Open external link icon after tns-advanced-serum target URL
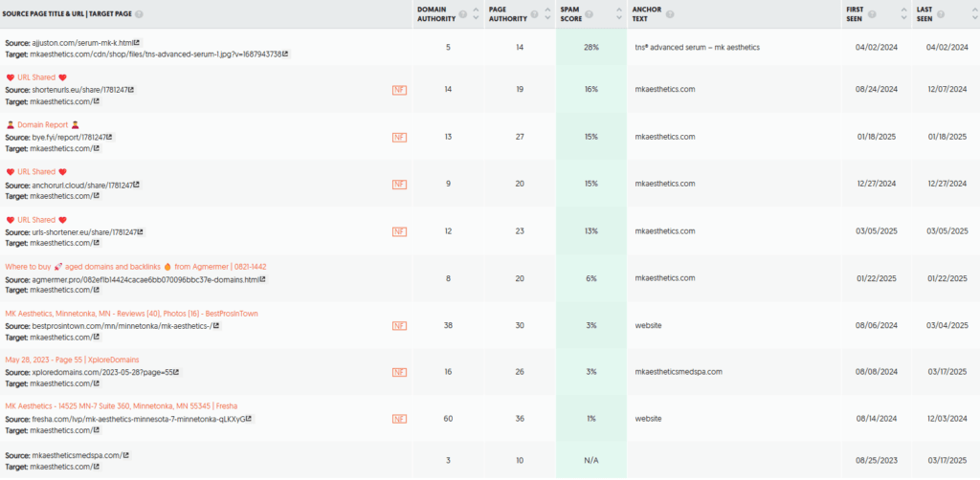 pos(285,55)
